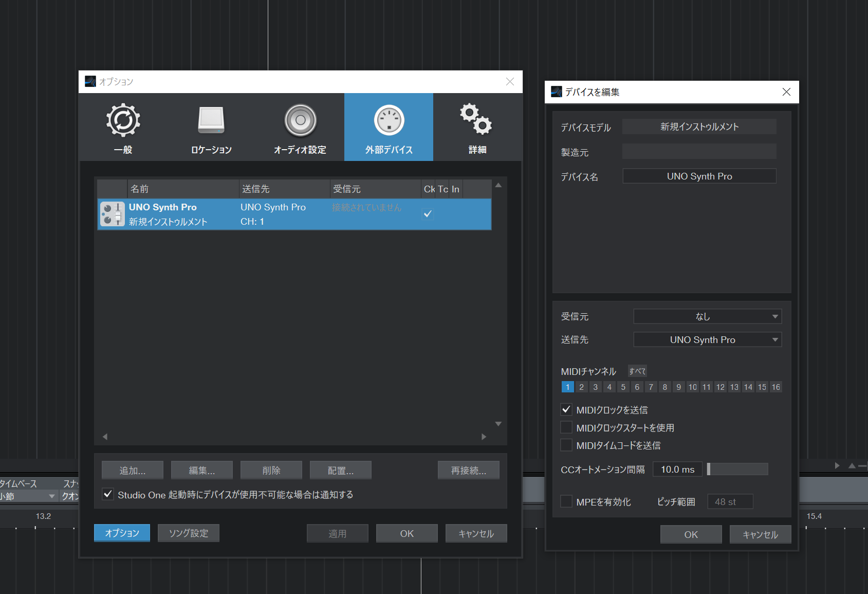The image size is (868, 594).
Task: Click timeline marker 13.2 in background ruler
Action: click(x=43, y=516)
